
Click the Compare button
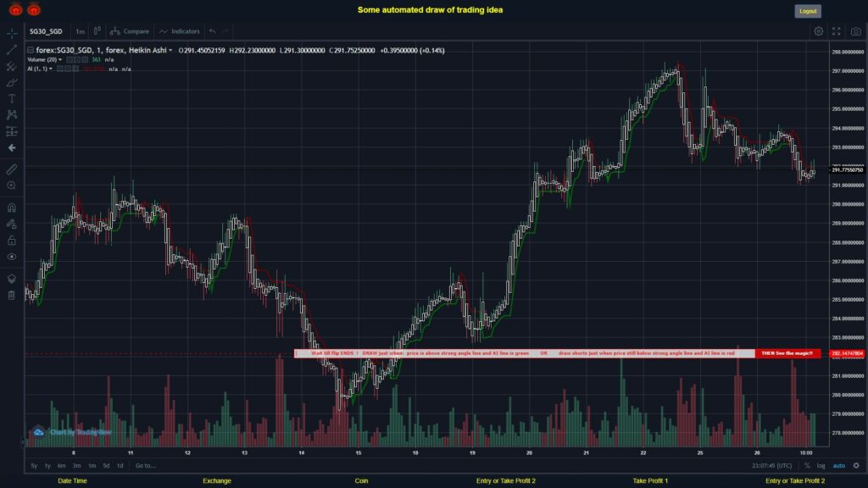point(129,31)
